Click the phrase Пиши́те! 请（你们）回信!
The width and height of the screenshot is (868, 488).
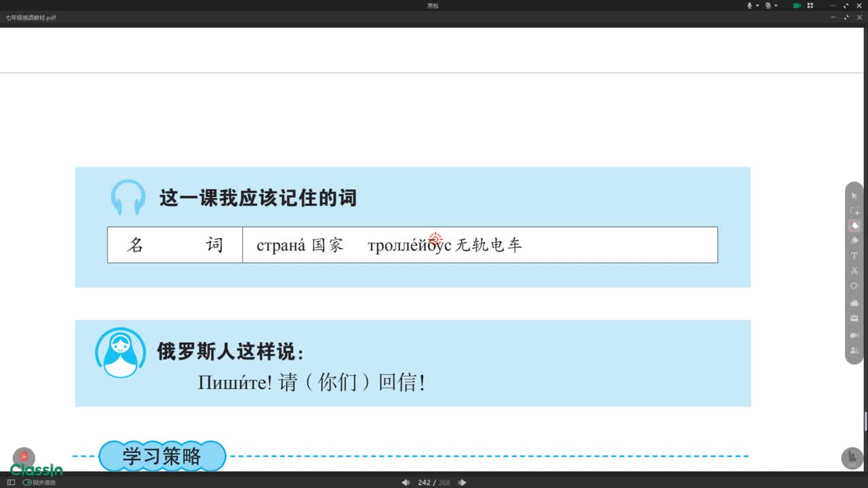coord(312,383)
